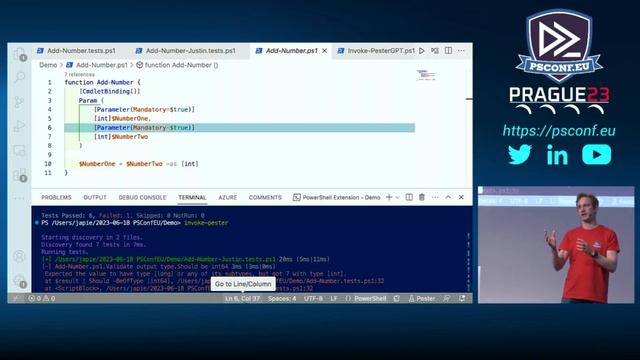Open the COMMENTS panel tab
This screenshot has height=360, width=640.
click(x=265, y=197)
